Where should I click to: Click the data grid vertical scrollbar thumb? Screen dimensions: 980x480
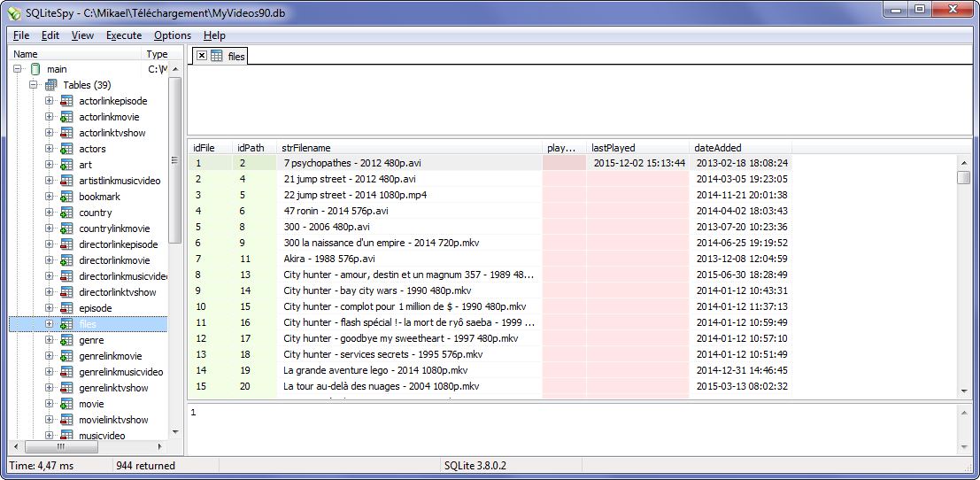(x=964, y=177)
